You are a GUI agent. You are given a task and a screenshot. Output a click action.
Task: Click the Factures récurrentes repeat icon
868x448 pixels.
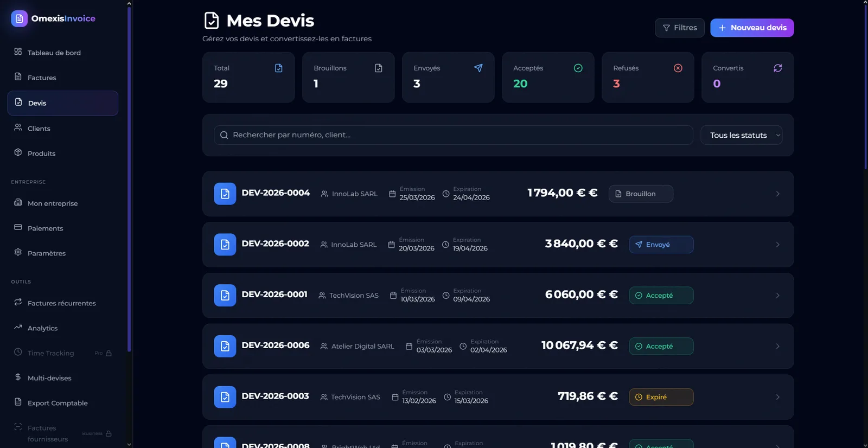click(x=18, y=302)
